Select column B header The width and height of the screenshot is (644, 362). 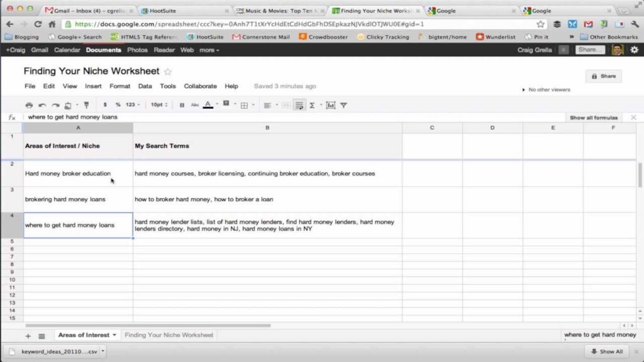[x=267, y=128]
